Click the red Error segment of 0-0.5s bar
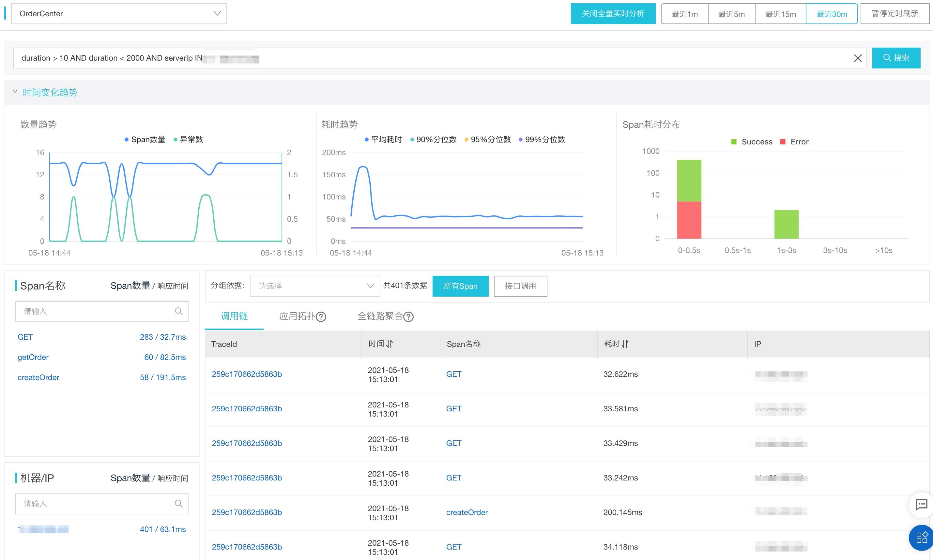This screenshot has width=933, height=560. 689,220
